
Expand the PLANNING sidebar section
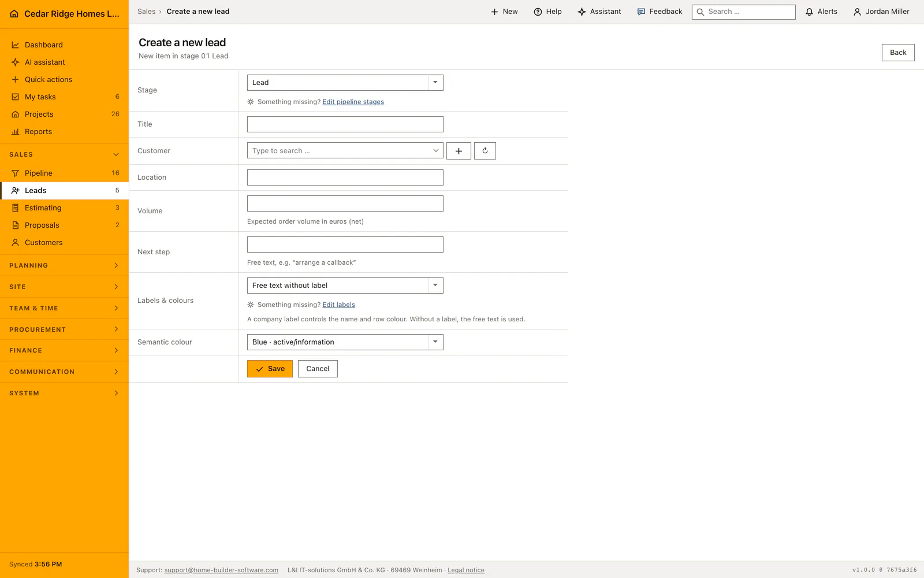click(64, 265)
